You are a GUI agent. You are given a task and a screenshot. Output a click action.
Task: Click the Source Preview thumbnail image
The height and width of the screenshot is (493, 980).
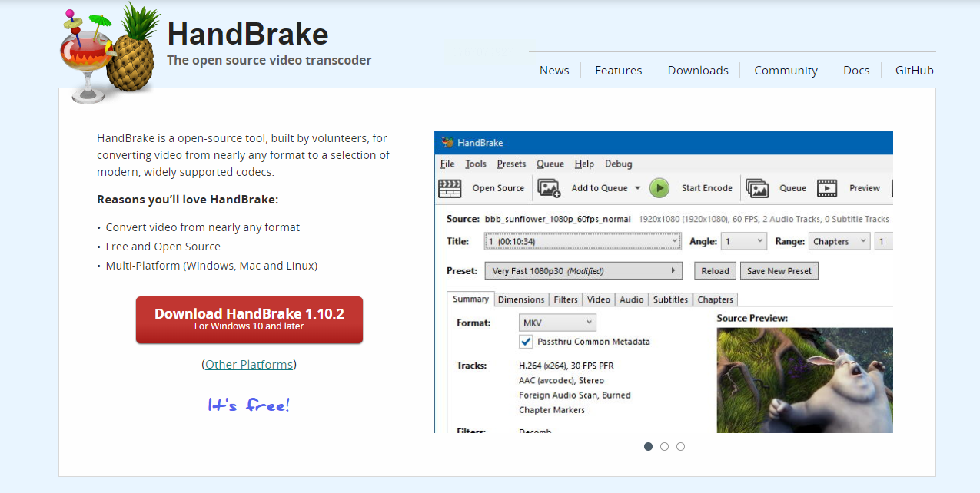[x=805, y=380]
